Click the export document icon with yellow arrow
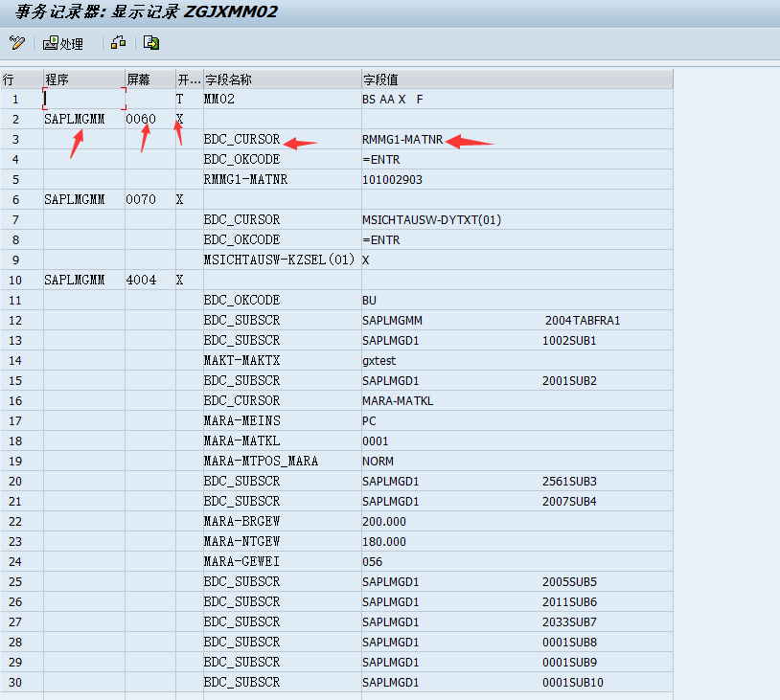The height and width of the screenshot is (700, 780). click(151, 43)
